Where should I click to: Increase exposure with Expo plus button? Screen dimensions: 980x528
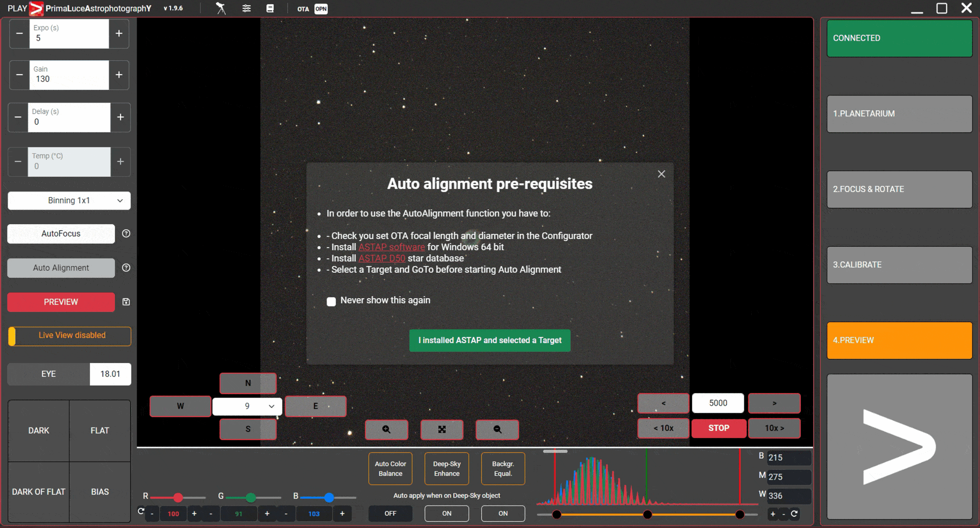coord(119,34)
